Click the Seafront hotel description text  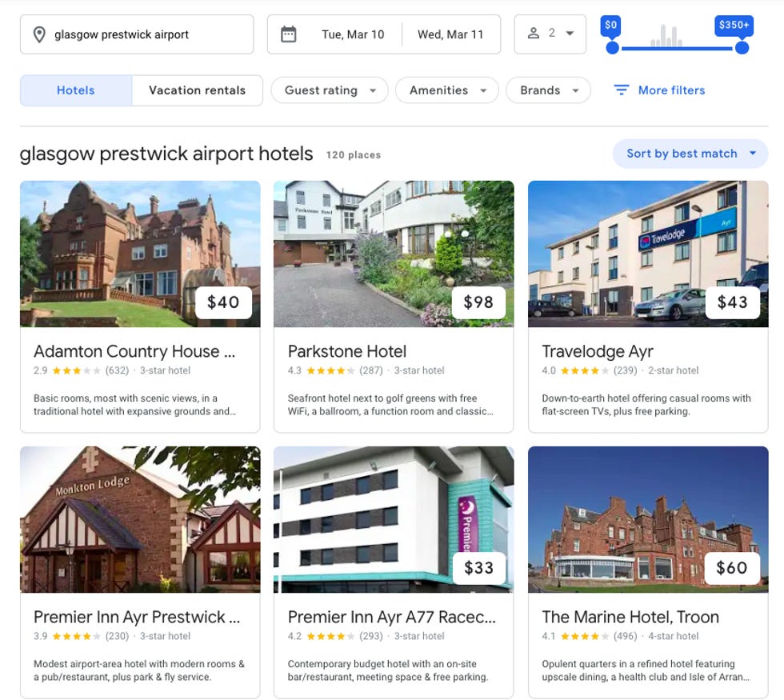click(390, 405)
